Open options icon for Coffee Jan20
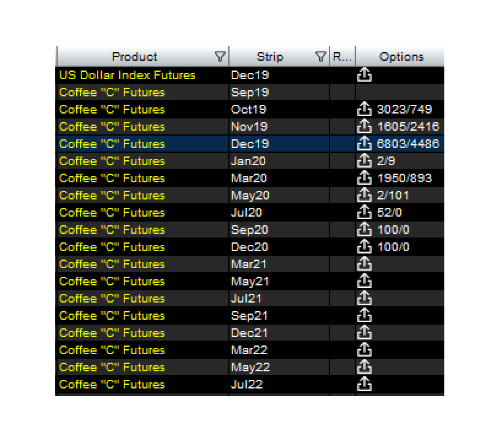The width and height of the screenshot is (502, 448). pos(365,161)
